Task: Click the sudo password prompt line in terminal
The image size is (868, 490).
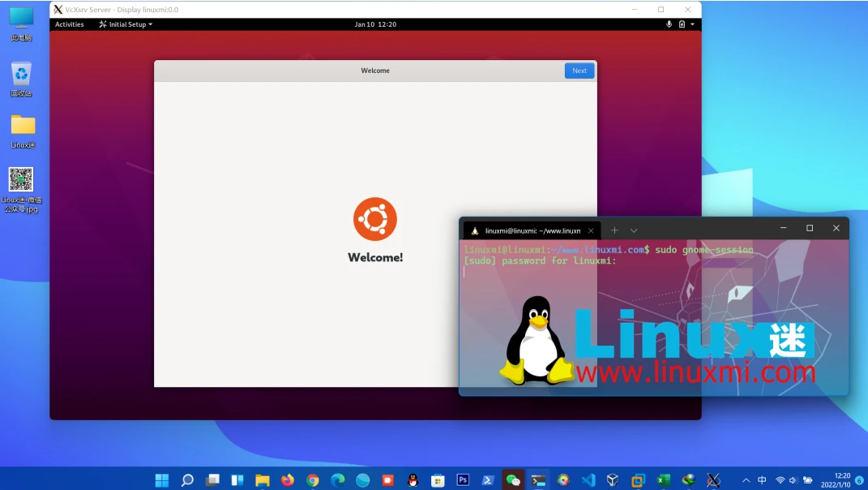Action: 540,260
